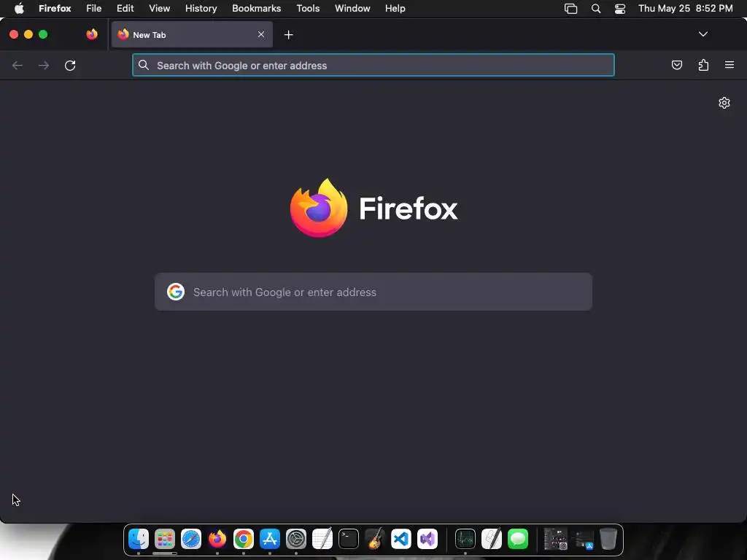Click the Google logo in search box

point(176,292)
